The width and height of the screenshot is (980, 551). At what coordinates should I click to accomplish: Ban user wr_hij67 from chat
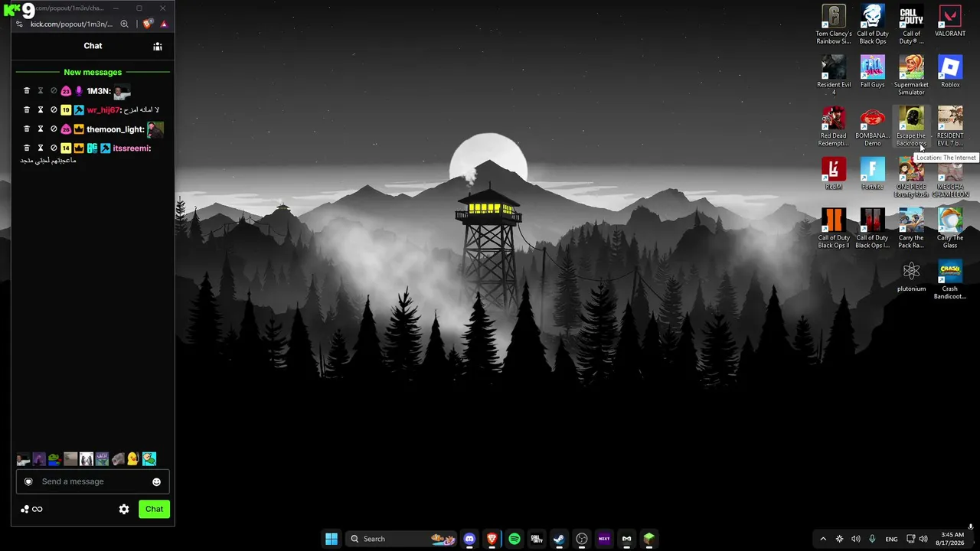54,110
